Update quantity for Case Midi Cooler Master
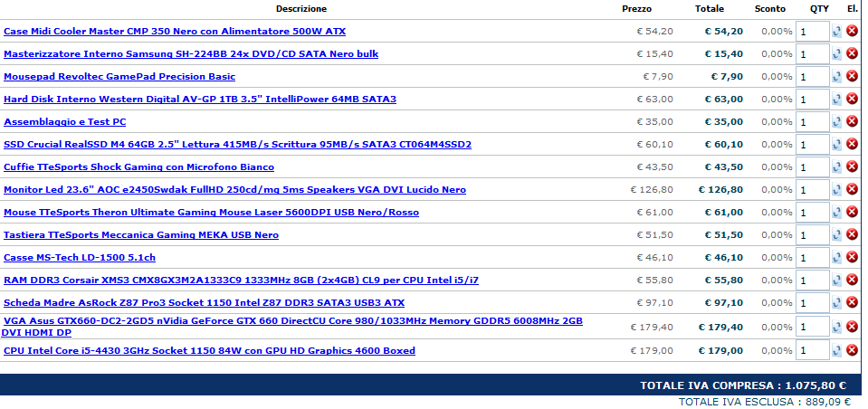Image resolution: width=868 pixels, height=409 pixels. (x=836, y=32)
